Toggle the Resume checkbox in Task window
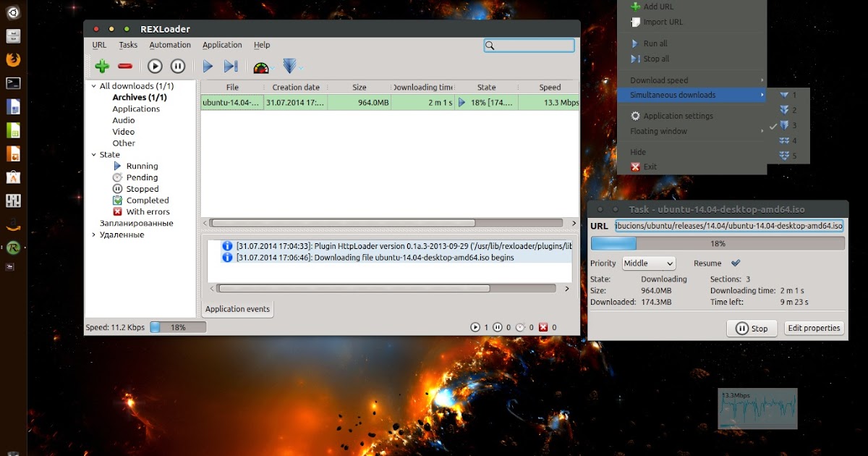The image size is (868, 456). click(736, 263)
